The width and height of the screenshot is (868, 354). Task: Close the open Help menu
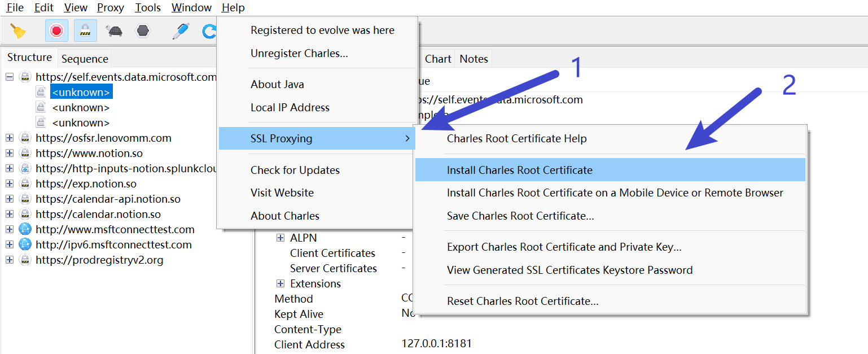click(233, 8)
